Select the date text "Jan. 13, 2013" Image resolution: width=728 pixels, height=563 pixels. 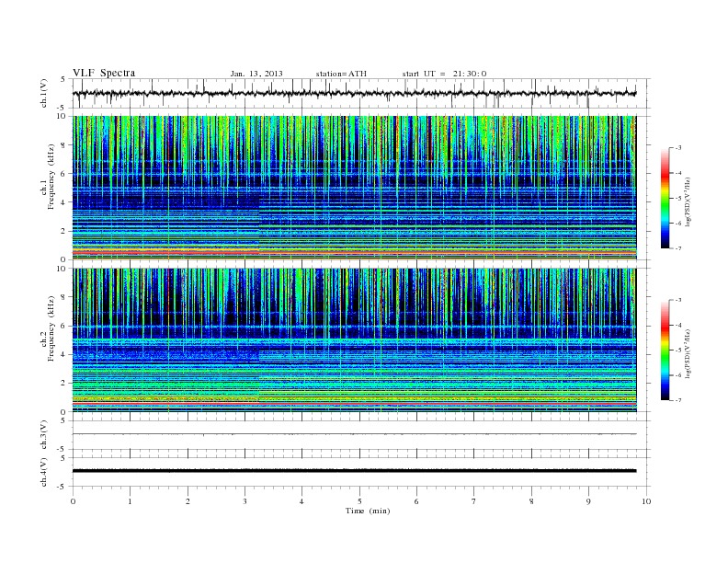(x=256, y=74)
